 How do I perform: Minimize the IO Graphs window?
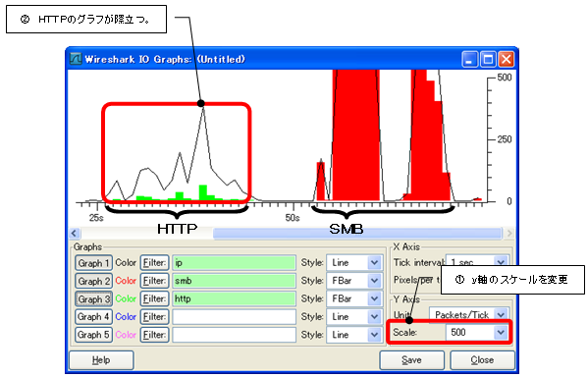click(x=469, y=59)
